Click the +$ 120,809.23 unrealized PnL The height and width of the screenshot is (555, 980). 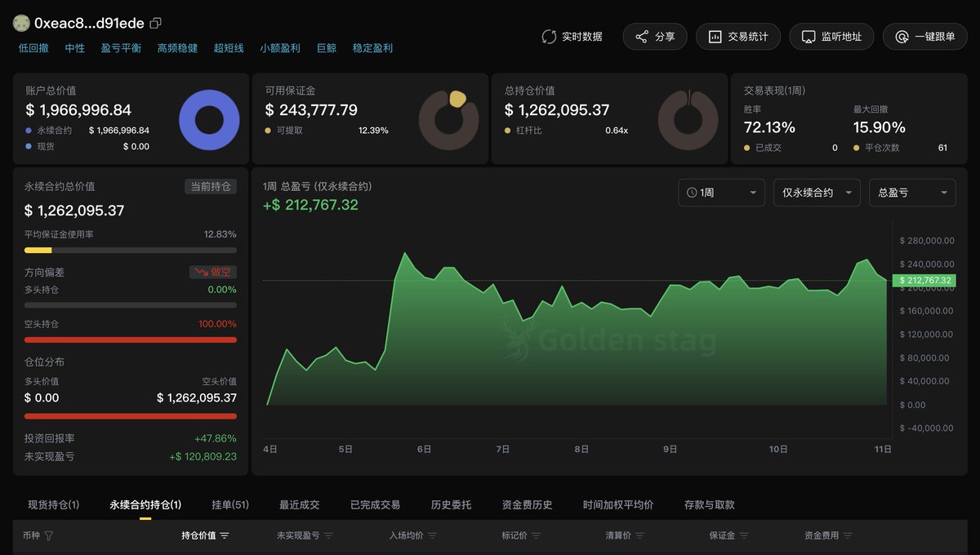(x=203, y=457)
